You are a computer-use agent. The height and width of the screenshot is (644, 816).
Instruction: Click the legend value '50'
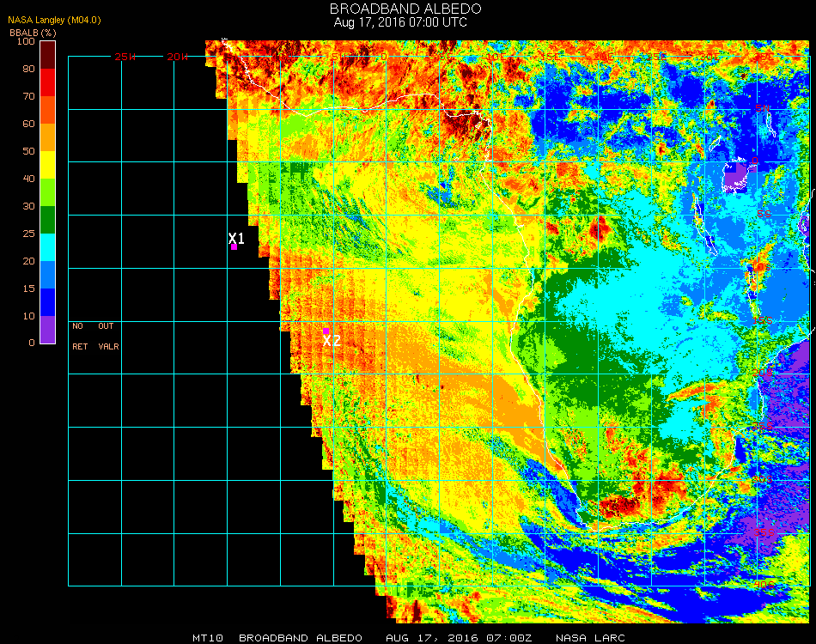tap(28, 151)
